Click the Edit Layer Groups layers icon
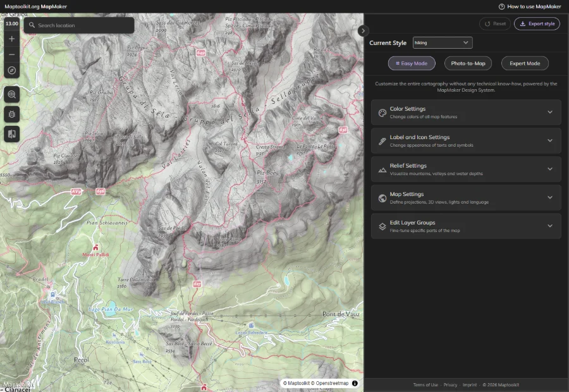The image size is (569, 392). tap(382, 226)
